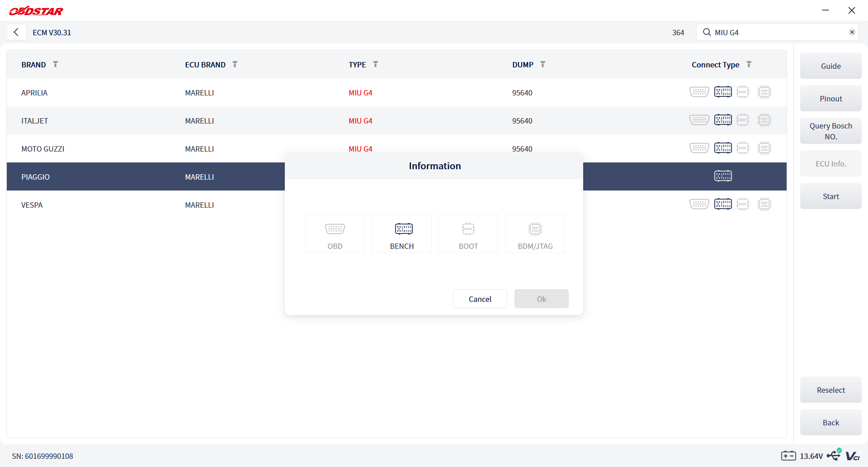
Task: Close the OBDSTAR window
Action: 852,10
